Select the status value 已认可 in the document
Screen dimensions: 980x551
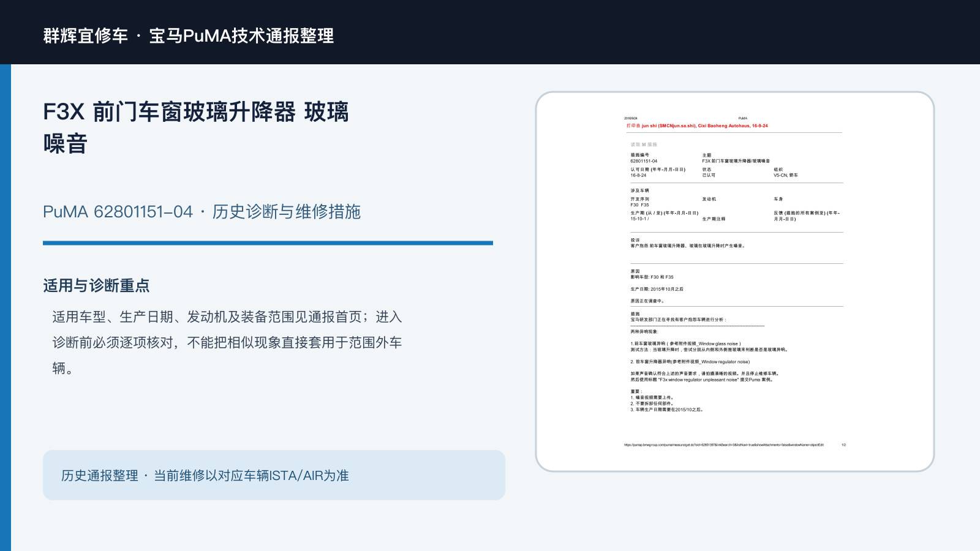click(709, 175)
